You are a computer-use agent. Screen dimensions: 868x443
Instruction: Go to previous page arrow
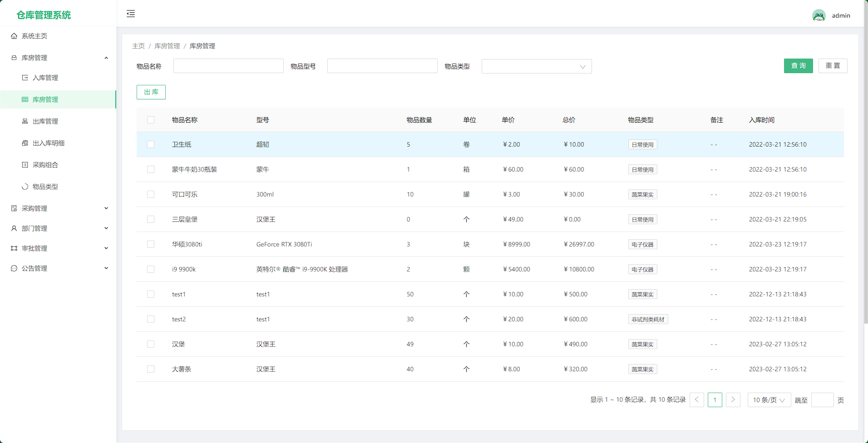coord(697,400)
